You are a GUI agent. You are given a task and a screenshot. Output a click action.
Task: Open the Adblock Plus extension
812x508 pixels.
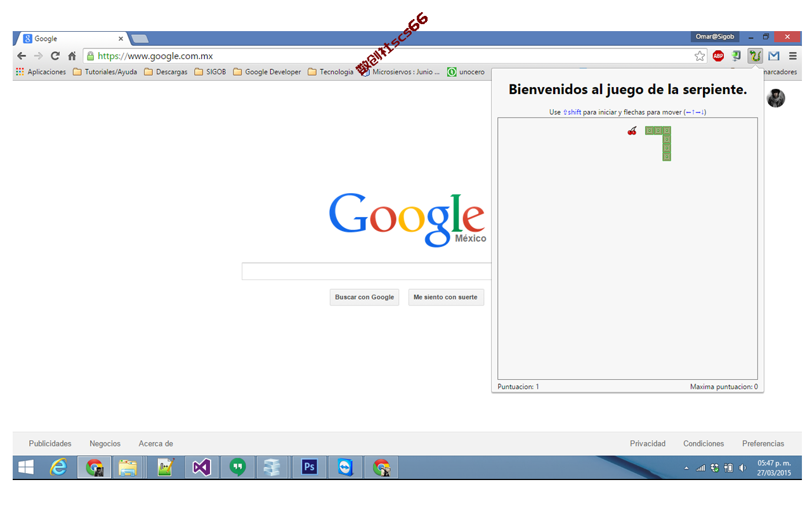point(718,56)
